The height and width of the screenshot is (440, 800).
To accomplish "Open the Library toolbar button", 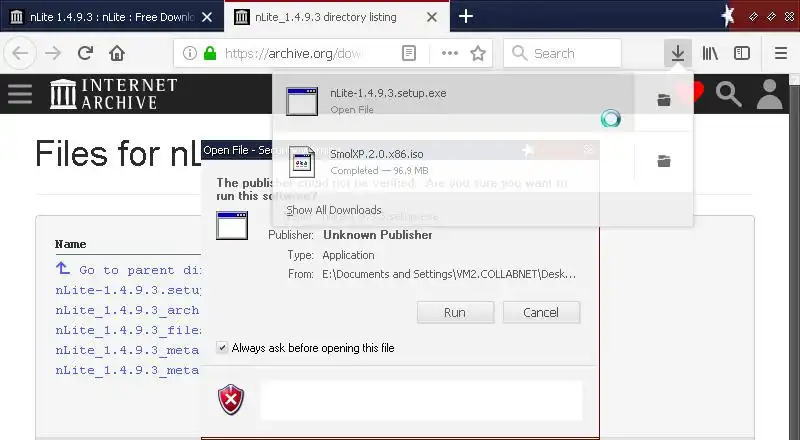I will 710,53.
